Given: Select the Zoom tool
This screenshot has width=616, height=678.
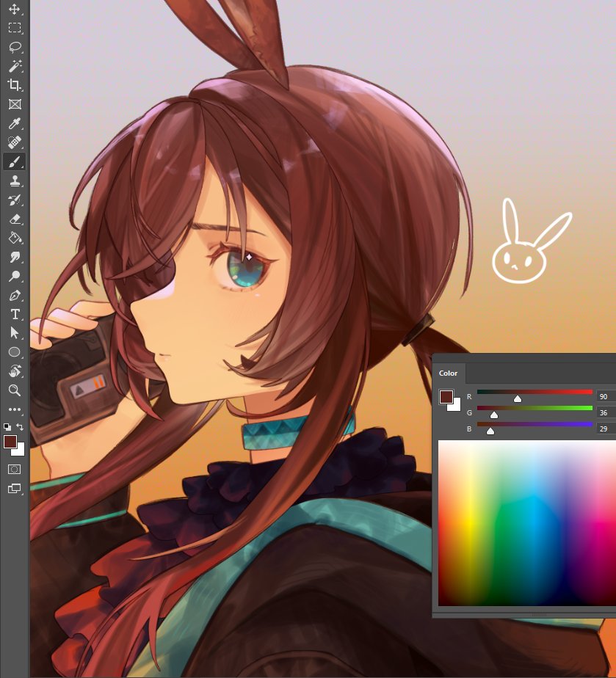Looking at the screenshot, I should tap(14, 390).
